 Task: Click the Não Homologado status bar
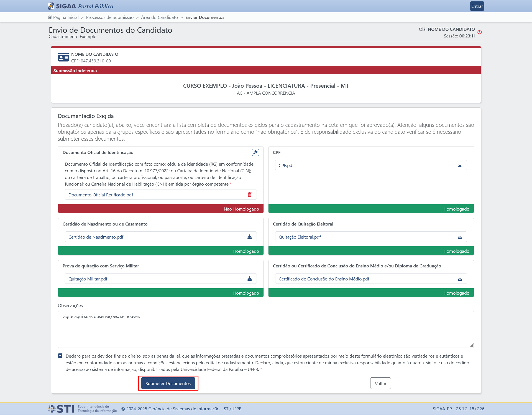pos(161,209)
